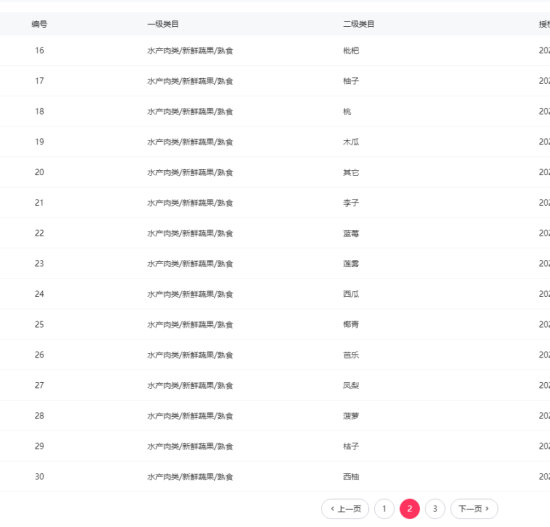
Task: Click the 一级类目 column header
Action: click(163, 24)
